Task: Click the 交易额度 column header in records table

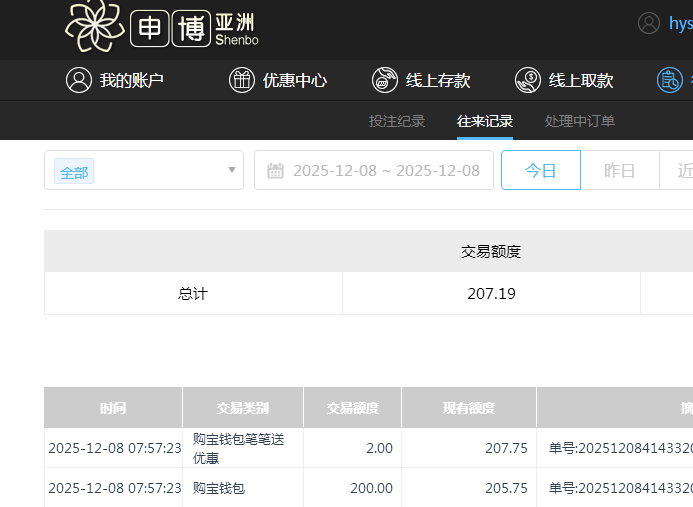Action: (x=353, y=408)
